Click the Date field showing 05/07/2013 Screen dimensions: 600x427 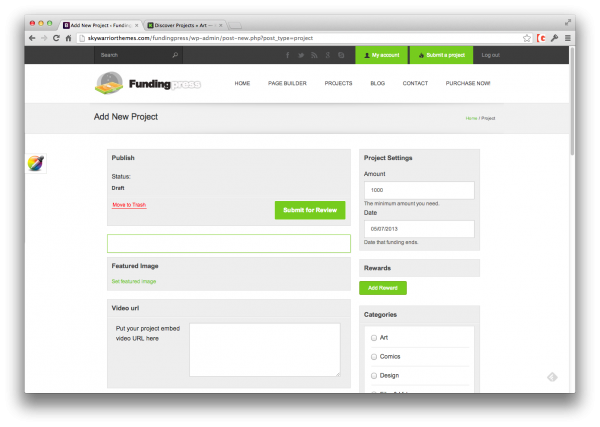pyautogui.click(x=419, y=229)
